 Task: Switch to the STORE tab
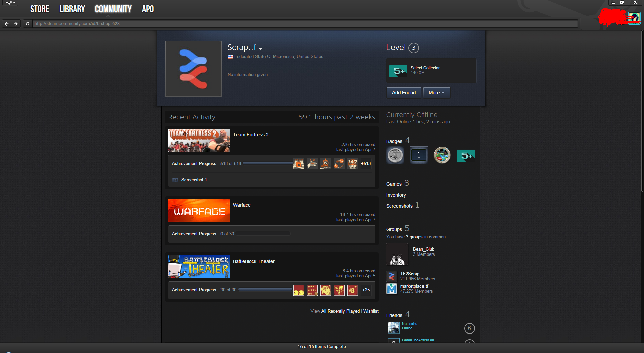[40, 9]
